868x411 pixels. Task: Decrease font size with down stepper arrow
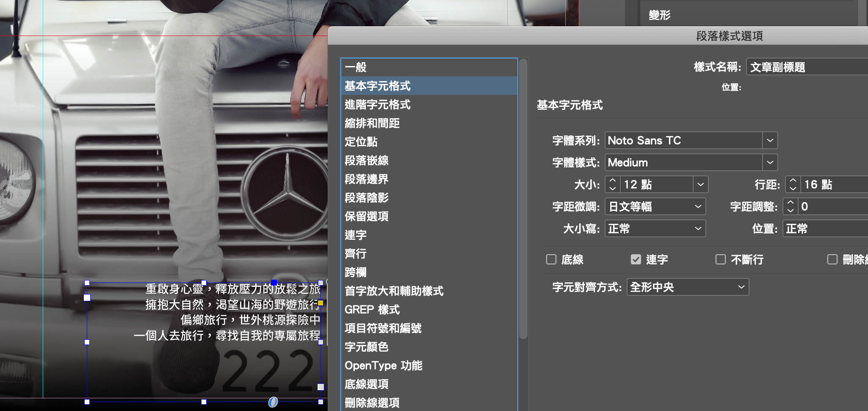[x=612, y=189]
